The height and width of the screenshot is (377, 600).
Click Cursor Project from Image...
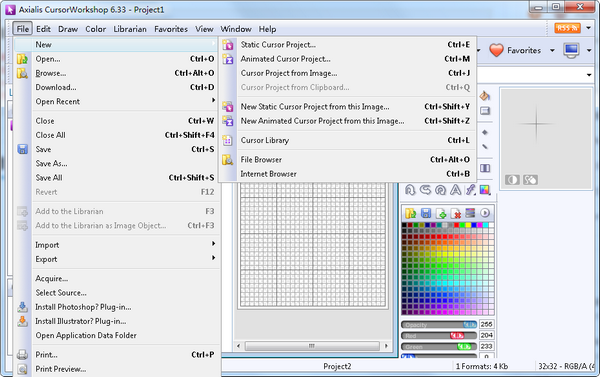(x=289, y=73)
